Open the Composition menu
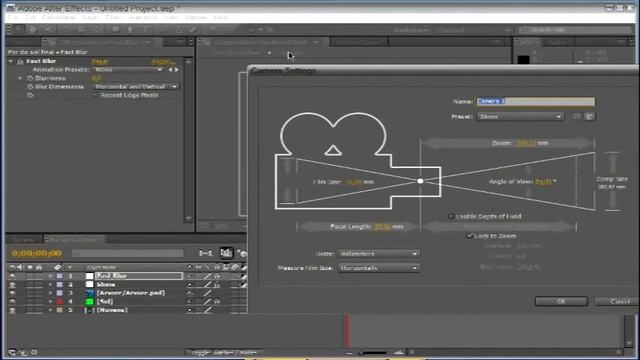The width and height of the screenshot is (640, 360). click(x=59, y=18)
